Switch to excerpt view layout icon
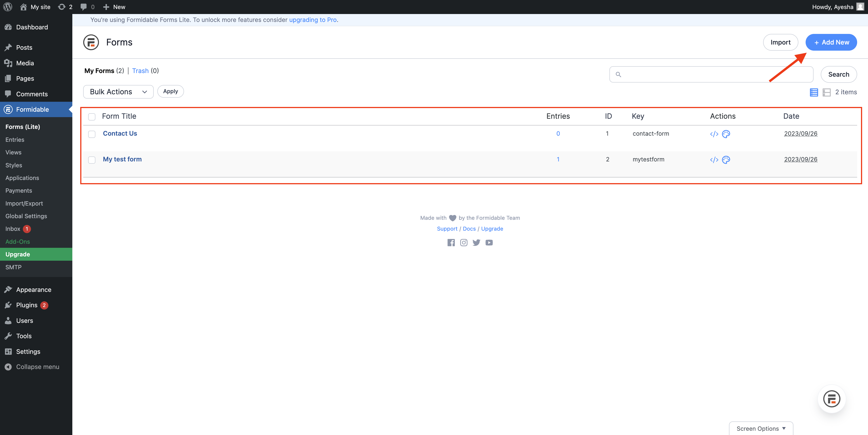The height and width of the screenshot is (435, 868). tap(826, 92)
